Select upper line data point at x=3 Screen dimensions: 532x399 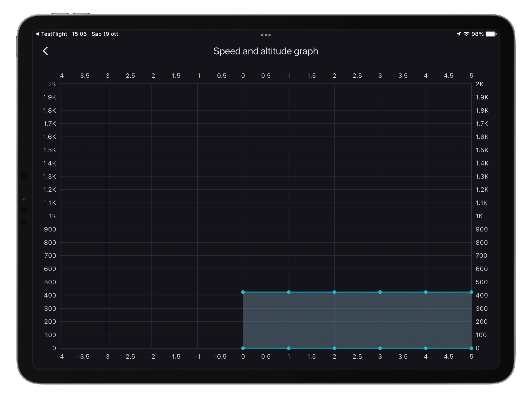[380, 292]
